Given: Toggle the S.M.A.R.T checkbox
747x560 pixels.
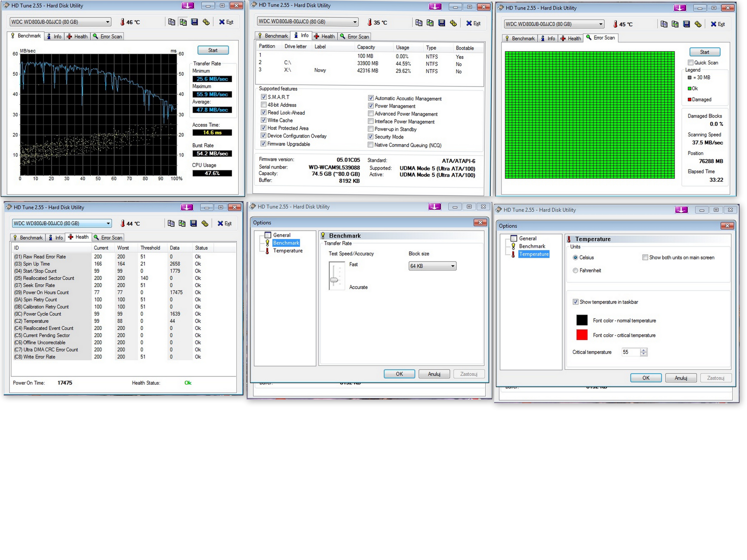Looking at the screenshot, I should [264, 97].
